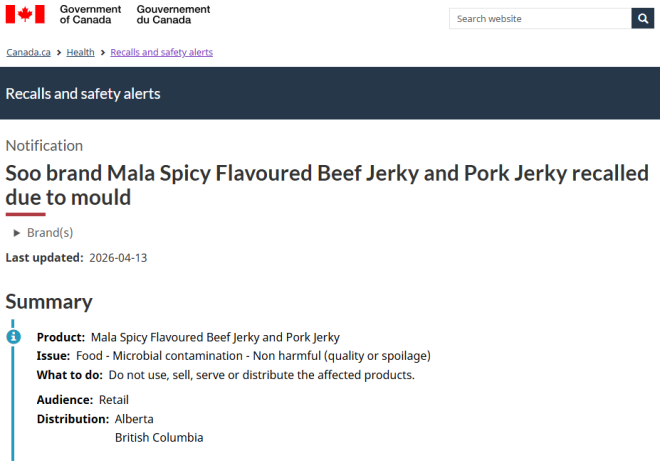Click the chevron after Health breadcrumb

[103, 52]
